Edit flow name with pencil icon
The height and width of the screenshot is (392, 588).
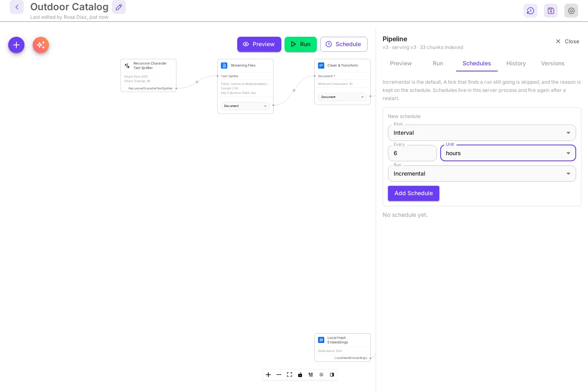[x=119, y=7]
